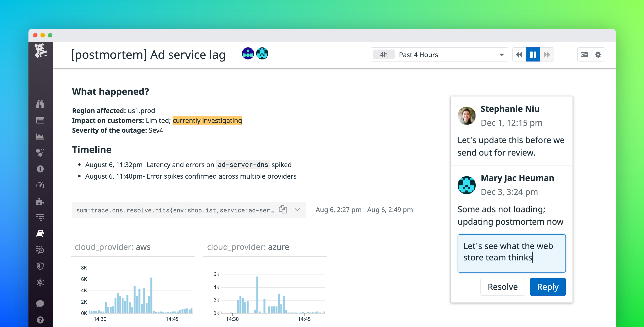Select the Infrastructure hexagons icon
The width and height of the screenshot is (644, 327).
[x=41, y=152]
